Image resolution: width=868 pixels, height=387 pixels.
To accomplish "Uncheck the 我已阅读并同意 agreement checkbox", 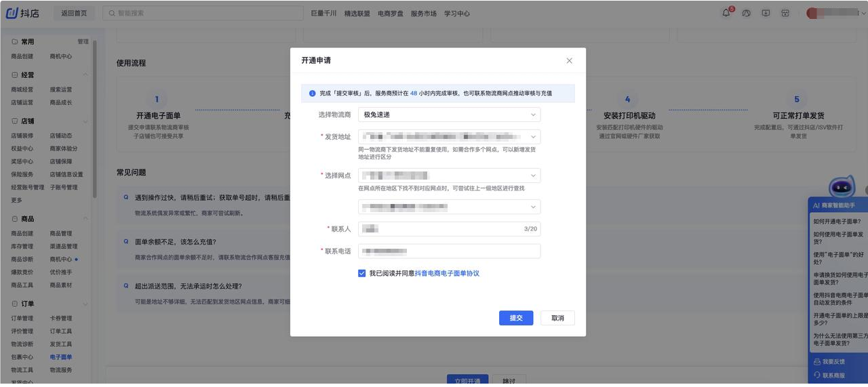I will 362,273.
